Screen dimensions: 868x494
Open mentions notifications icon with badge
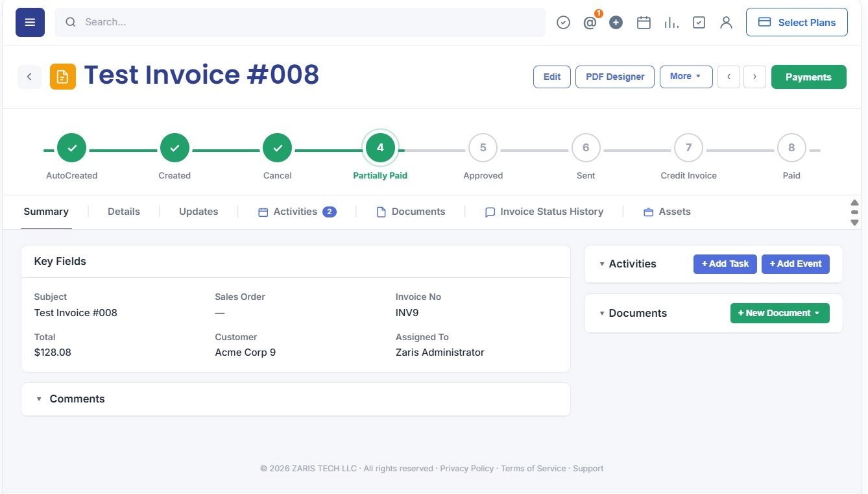pos(590,23)
